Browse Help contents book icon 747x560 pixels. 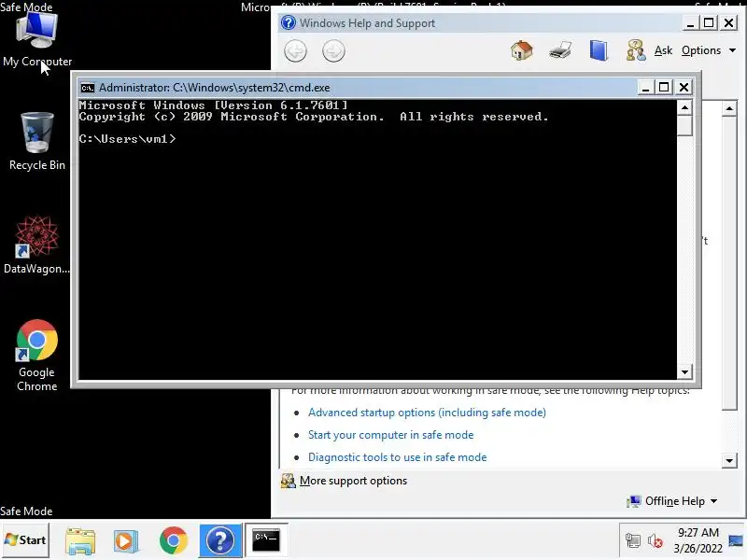[599, 50]
